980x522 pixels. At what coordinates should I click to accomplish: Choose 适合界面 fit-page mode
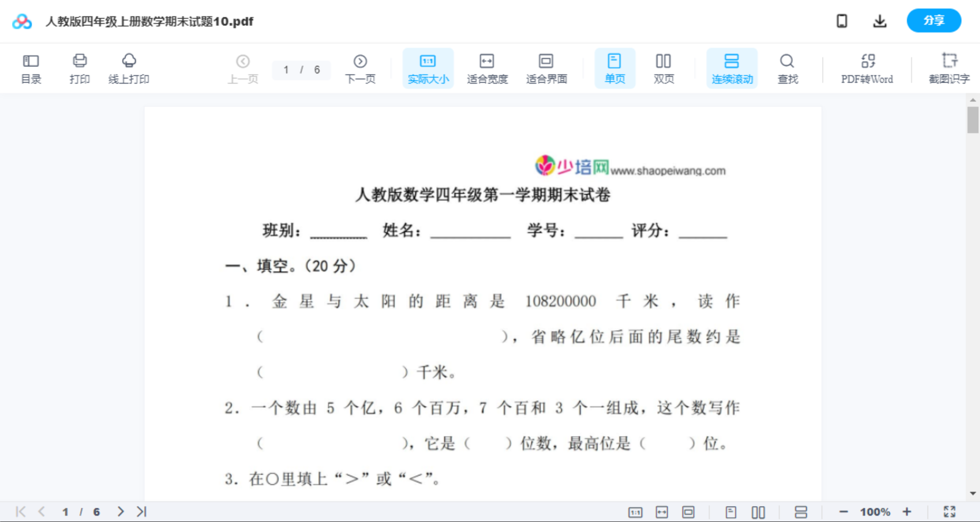[547, 68]
